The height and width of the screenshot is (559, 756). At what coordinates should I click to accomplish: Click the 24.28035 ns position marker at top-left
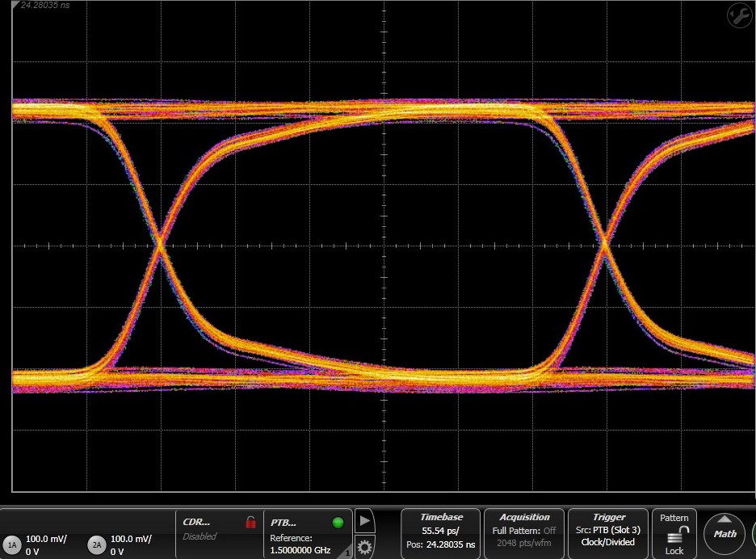pyautogui.click(x=44, y=6)
